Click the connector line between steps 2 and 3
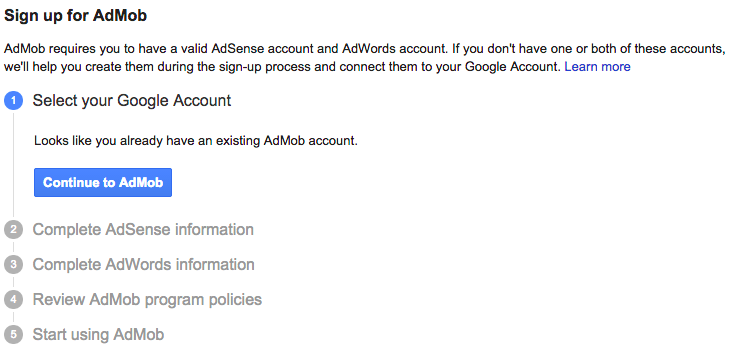741x364 pixels. (14, 247)
